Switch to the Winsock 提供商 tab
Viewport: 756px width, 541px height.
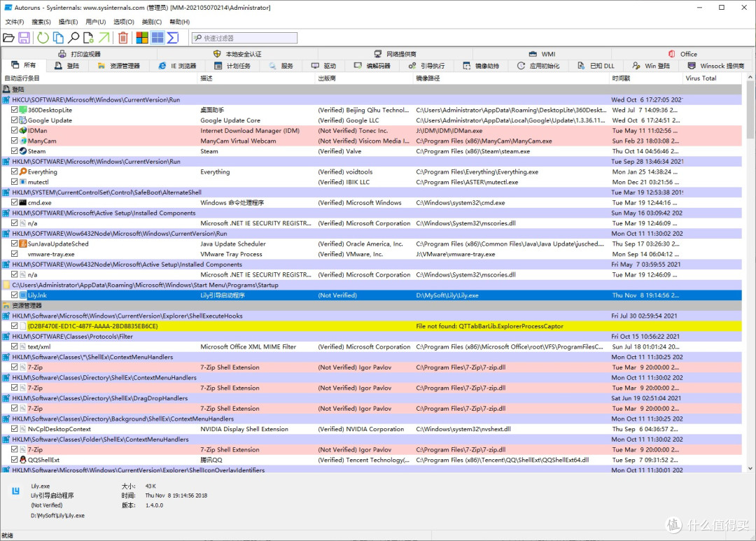[716, 66]
